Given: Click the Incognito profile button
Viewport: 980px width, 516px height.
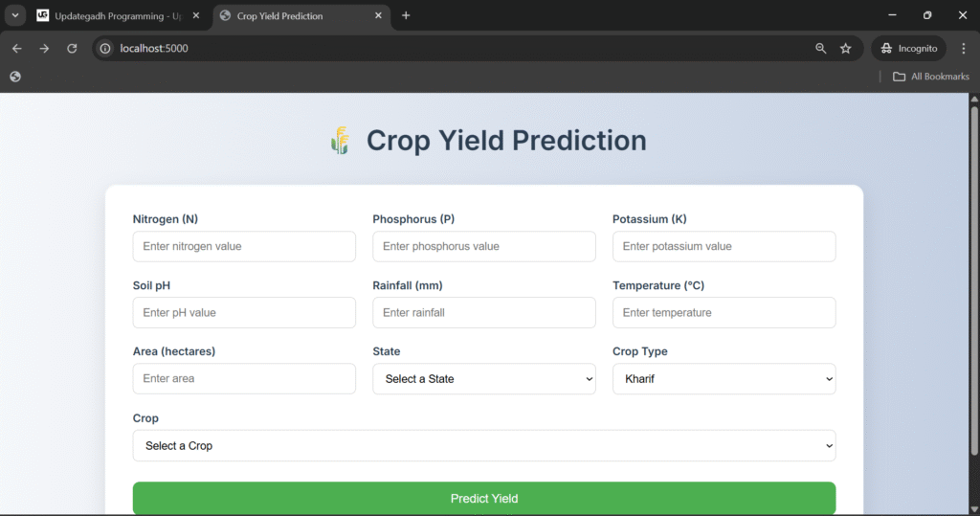Looking at the screenshot, I should click(x=908, y=48).
